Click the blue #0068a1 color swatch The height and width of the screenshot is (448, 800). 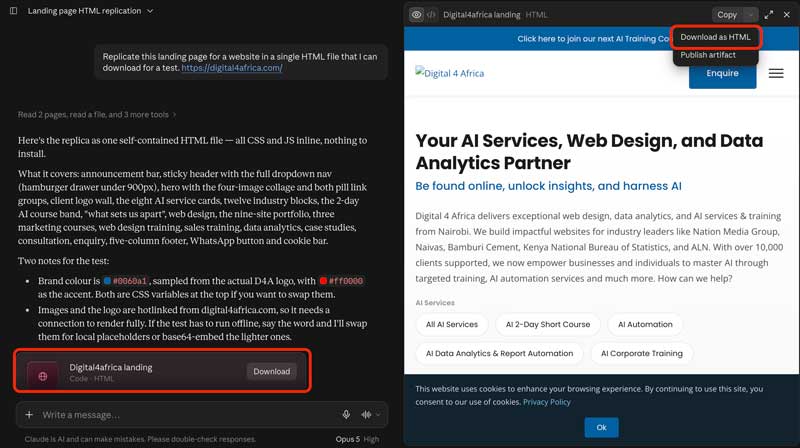107,281
